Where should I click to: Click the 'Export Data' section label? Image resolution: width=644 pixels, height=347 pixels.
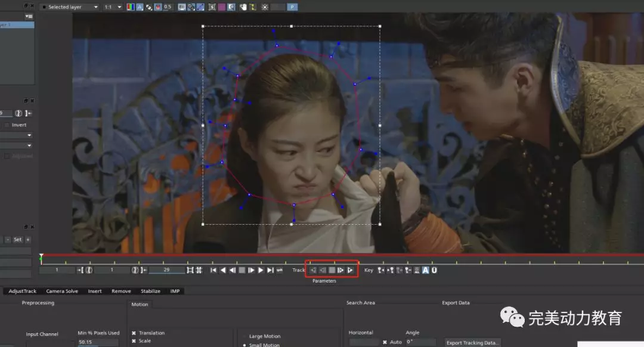pyautogui.click(x=456, y=303)
